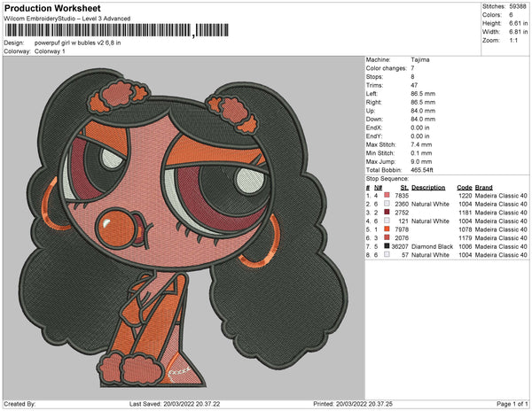Click the 'Colorway 1' value
Viewport: 532px width, 411px height.
(x=50, y=51)
